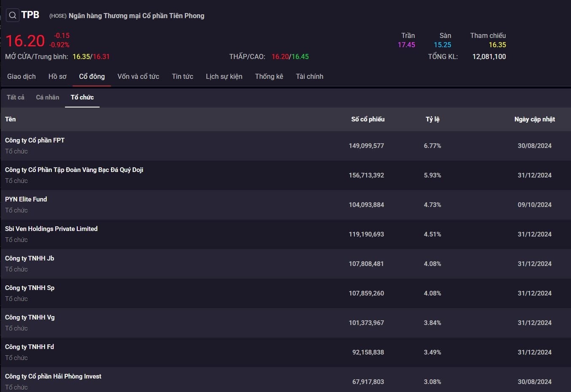Image resolution: width=571 pixels, height=392 pixels.
Task: Click Công ty Cổ phần FPT row name
Action: click(x=35, y=140)
